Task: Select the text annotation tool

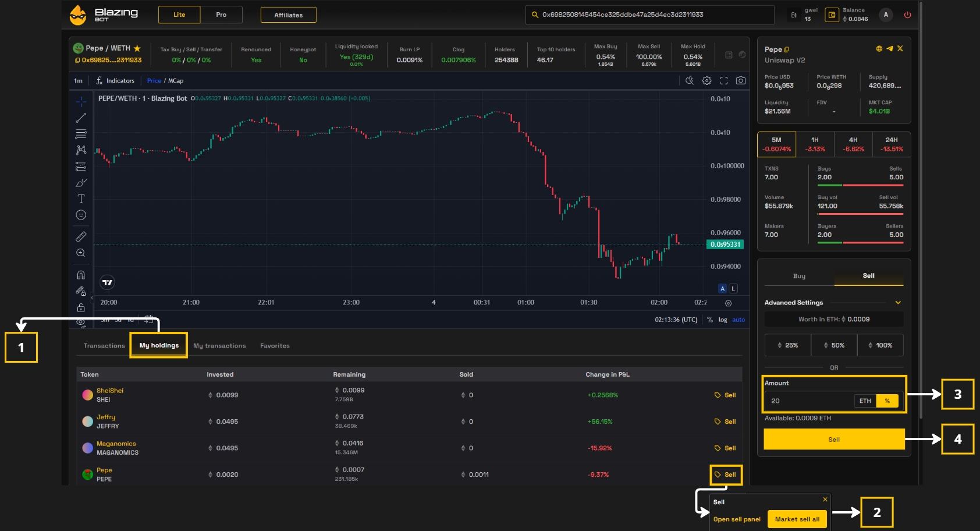Action: click(x=81, y=199)
